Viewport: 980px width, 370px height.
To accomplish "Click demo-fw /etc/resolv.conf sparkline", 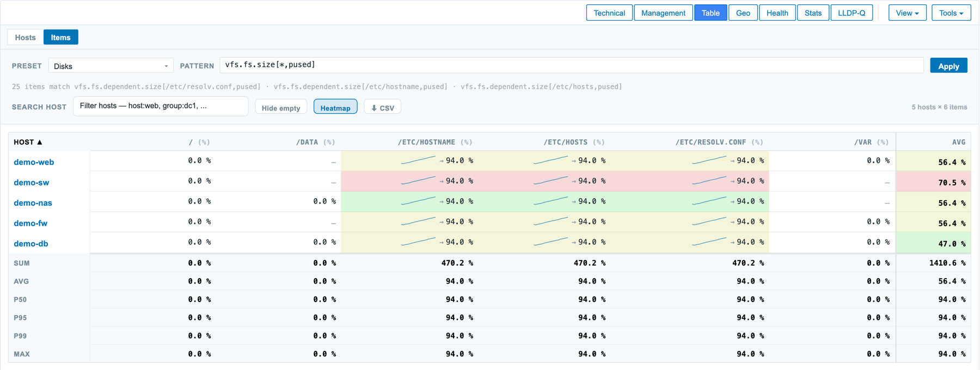I will pyautogui.click(x=709, y=221).
